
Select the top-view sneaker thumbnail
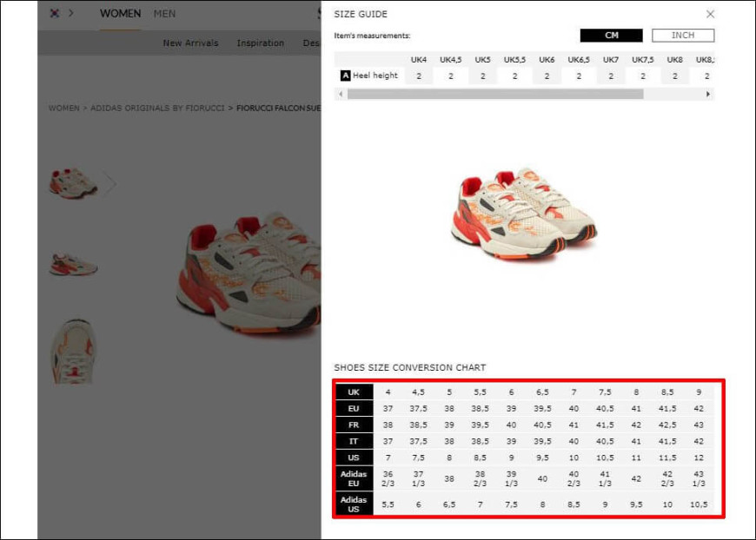point(73,351)
